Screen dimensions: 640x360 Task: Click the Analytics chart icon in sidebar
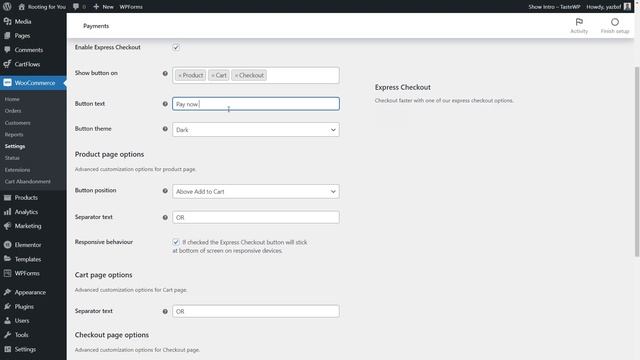click(x=7, y=212)
